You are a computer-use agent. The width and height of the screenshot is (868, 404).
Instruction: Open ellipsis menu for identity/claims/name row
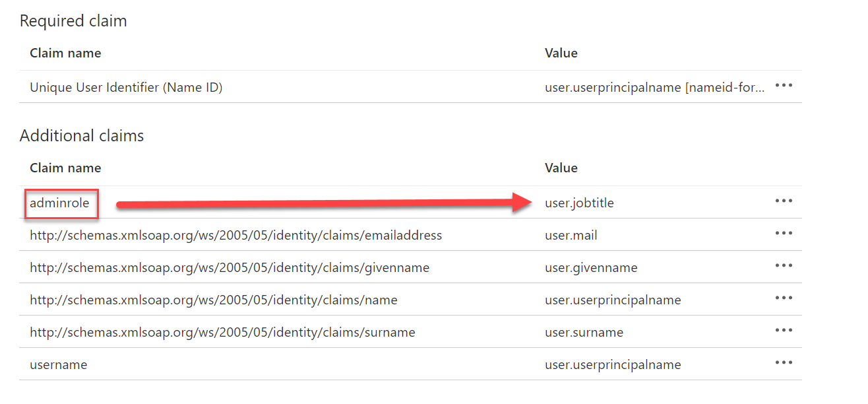784,298
